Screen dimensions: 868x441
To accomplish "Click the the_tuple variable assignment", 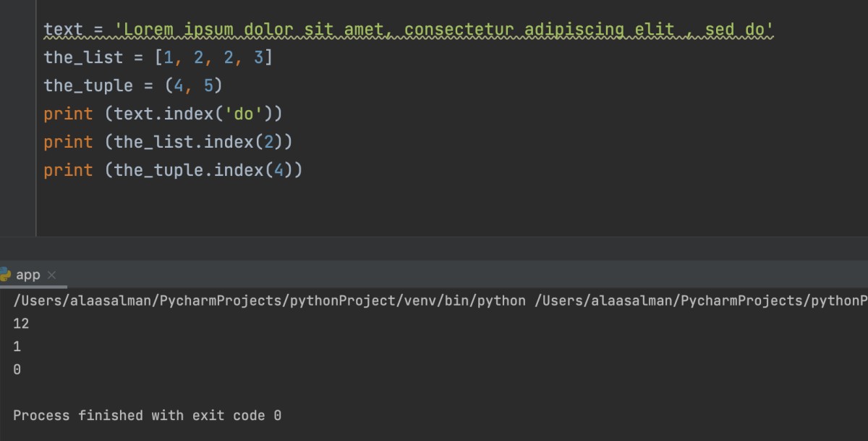I will point(88,85).
